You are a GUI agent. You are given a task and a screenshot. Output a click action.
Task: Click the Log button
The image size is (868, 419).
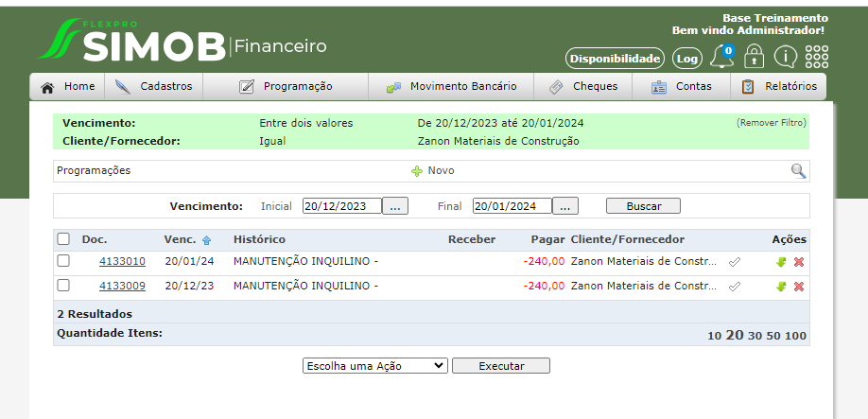tap(687, 58)
